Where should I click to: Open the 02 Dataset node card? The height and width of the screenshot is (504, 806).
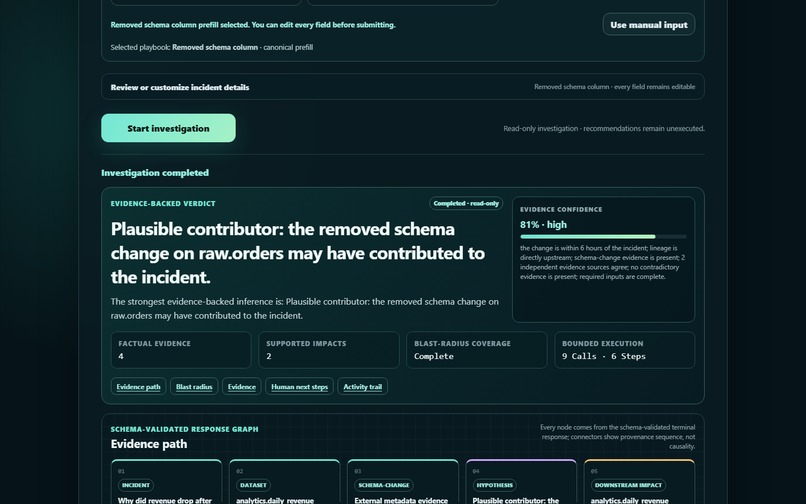(x=285, y=482)
